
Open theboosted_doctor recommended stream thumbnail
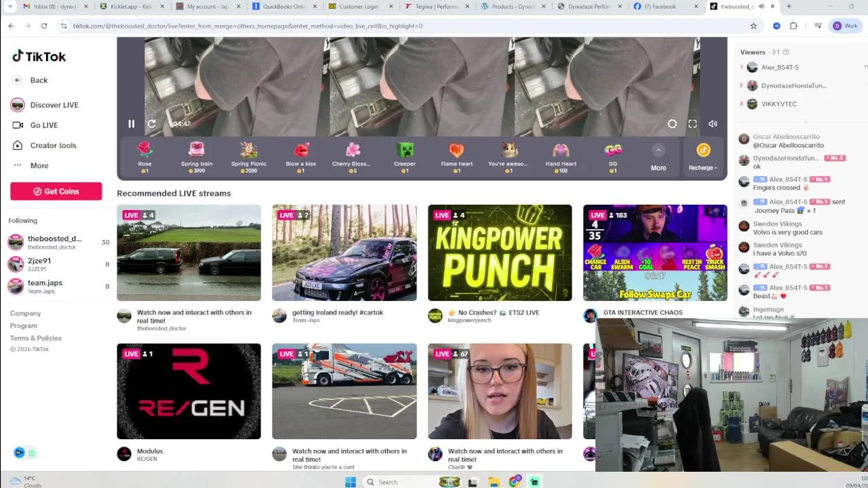(189, 253)
